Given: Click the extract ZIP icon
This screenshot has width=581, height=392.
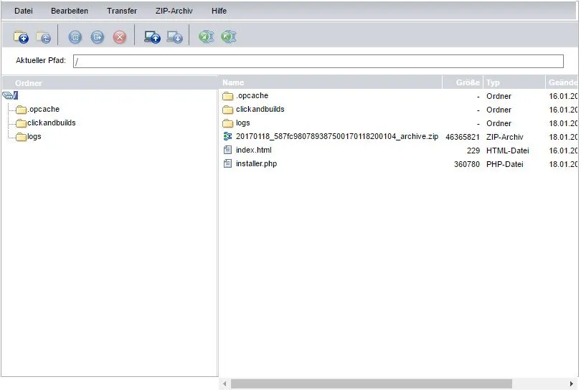Looking at the screenshot, I should [229, 37].
